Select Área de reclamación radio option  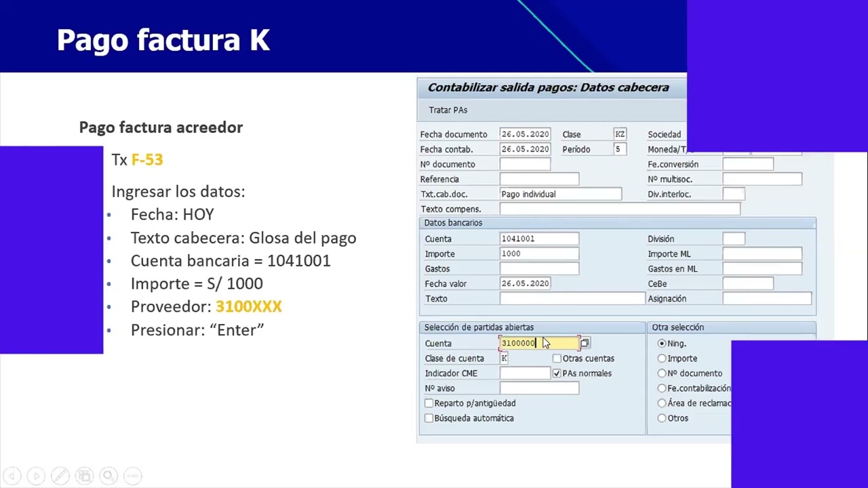[662, 403]
